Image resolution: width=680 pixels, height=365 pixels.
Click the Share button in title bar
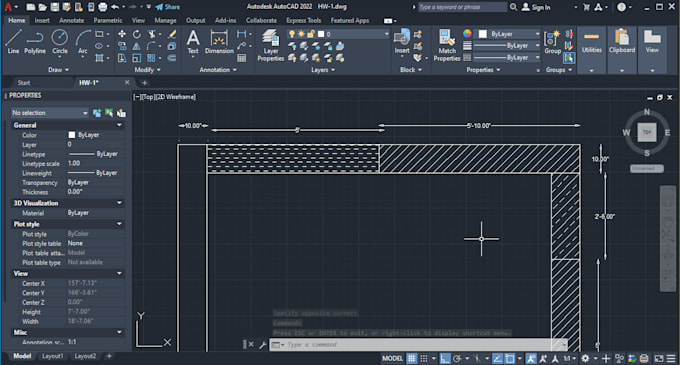[x=167, y=7]
